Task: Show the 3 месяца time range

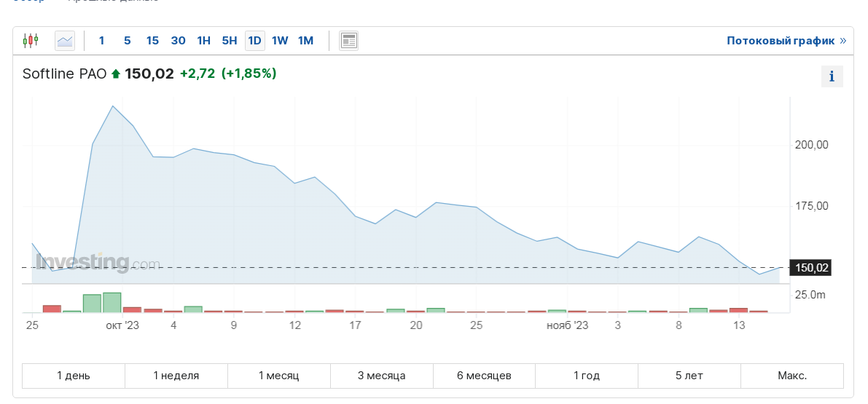Action: (x=381, y=376)
